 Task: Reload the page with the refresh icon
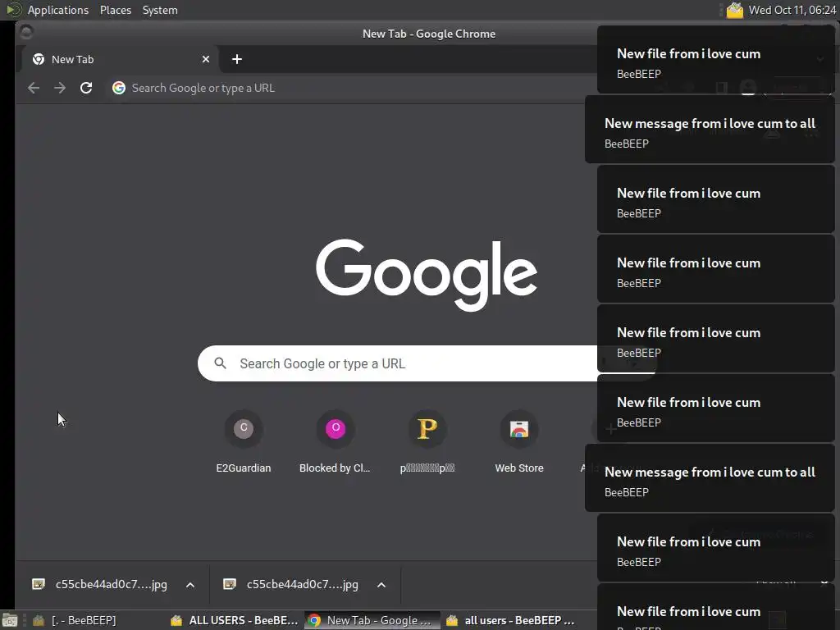coord(86,88)
